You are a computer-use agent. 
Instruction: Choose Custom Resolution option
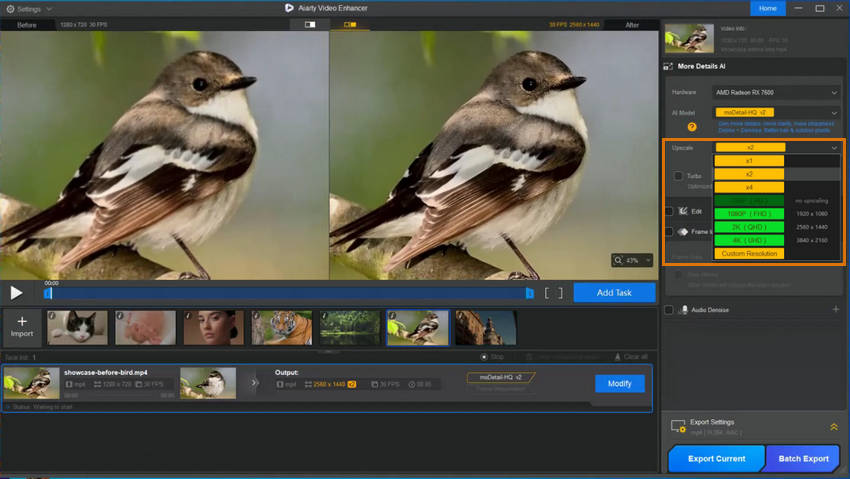[749, 254]
